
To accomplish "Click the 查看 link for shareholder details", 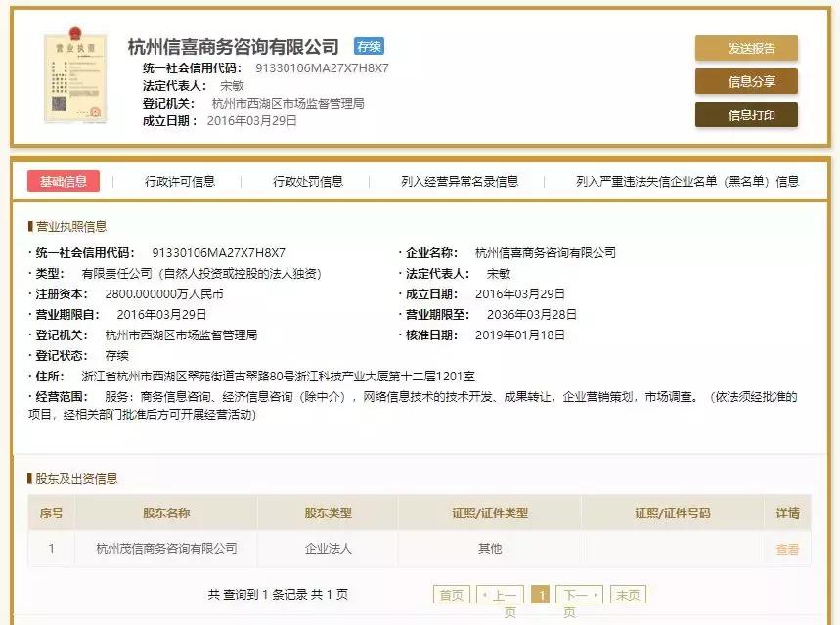I will pyautogui.click(x=788, y=549).
